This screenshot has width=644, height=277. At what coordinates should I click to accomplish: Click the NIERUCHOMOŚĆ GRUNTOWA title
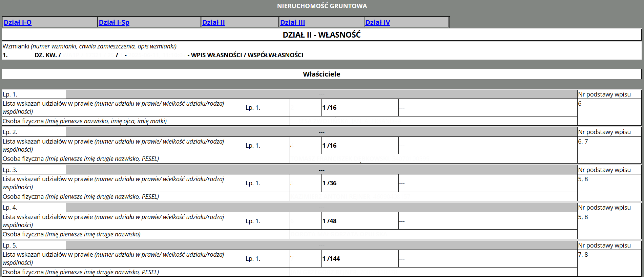[x=322, y=6]
